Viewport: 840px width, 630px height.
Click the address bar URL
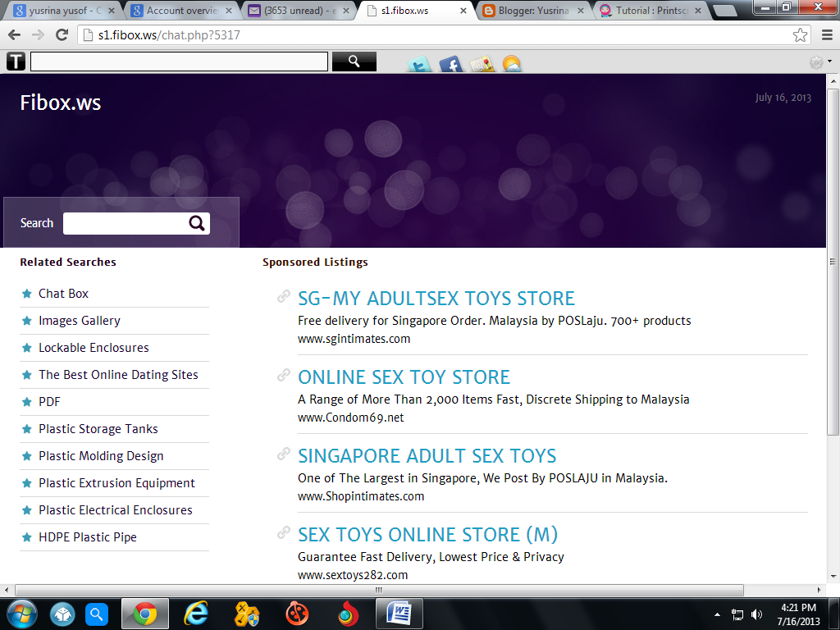click(169, 35)
